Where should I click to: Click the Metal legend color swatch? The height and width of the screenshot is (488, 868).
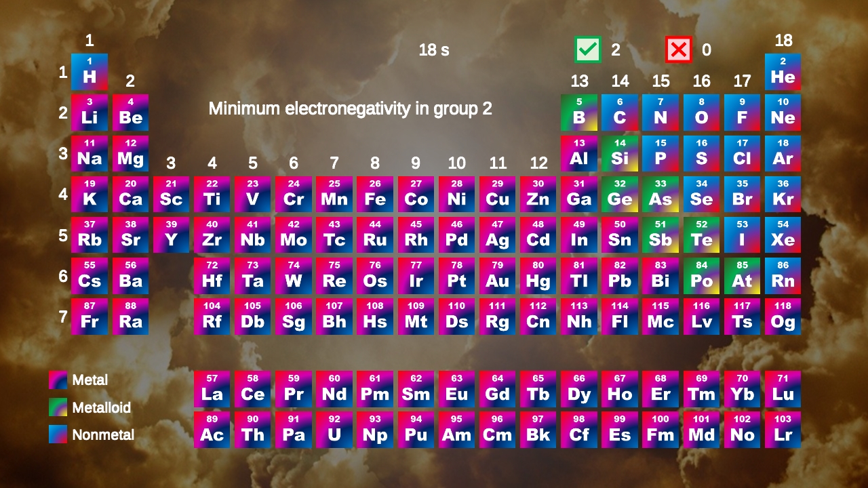pyautogui.click(x=58, y=380)
